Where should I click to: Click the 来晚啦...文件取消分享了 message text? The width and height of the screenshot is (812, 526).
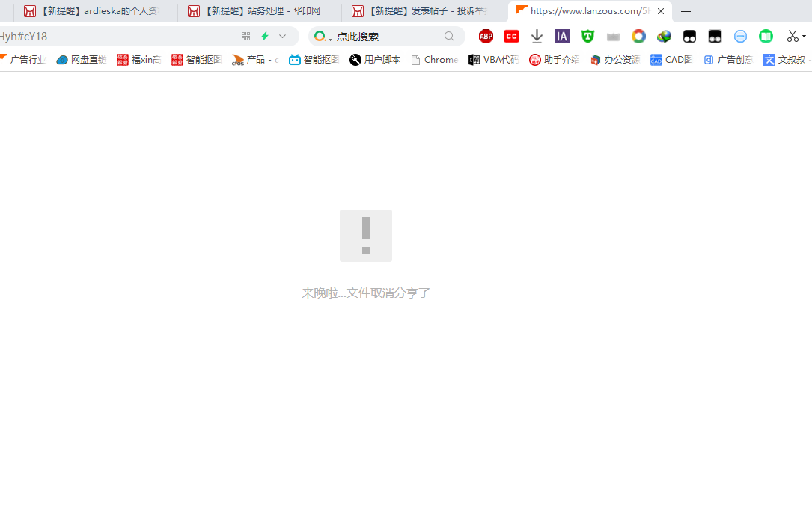click(x=366, y=293)
